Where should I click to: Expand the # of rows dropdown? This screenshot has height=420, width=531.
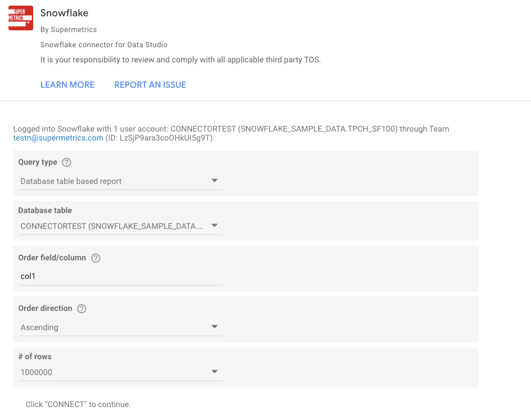[x=120, y=372]
